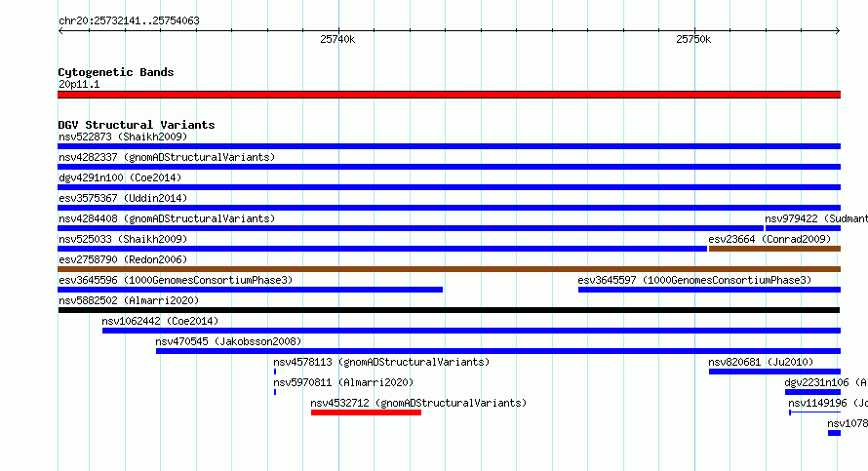Select nsv5882502 (Almarri2020) label
This screenshot has height=471, width=868.
coord(129,300)
